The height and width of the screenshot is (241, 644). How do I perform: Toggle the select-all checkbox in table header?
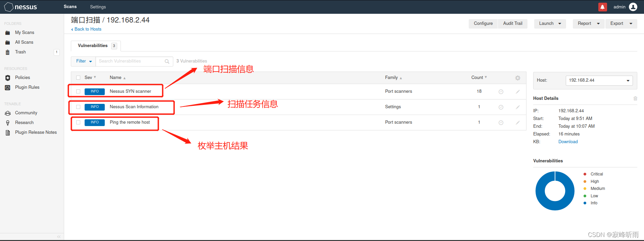pos(78,78)
